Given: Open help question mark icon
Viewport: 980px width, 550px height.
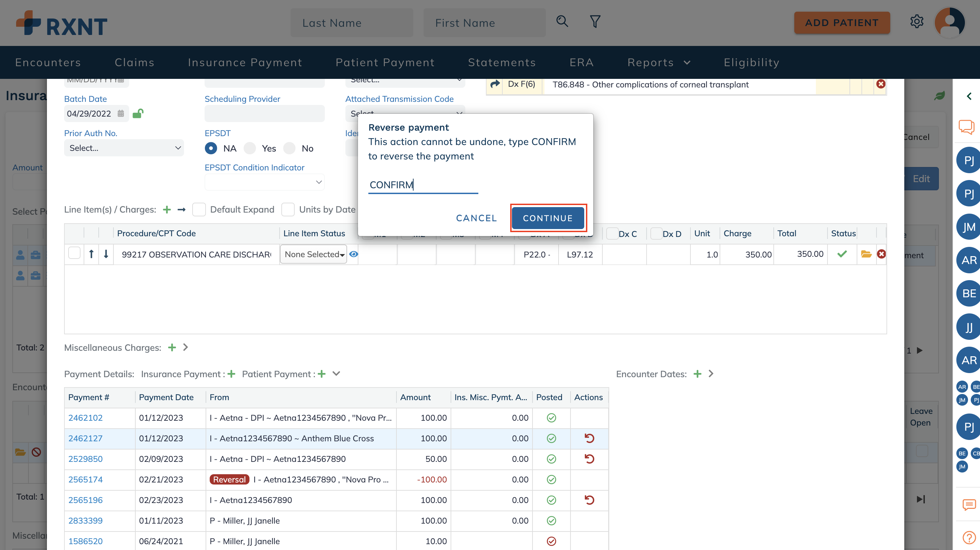Looking at the screenshot, I should click(969, 537).
